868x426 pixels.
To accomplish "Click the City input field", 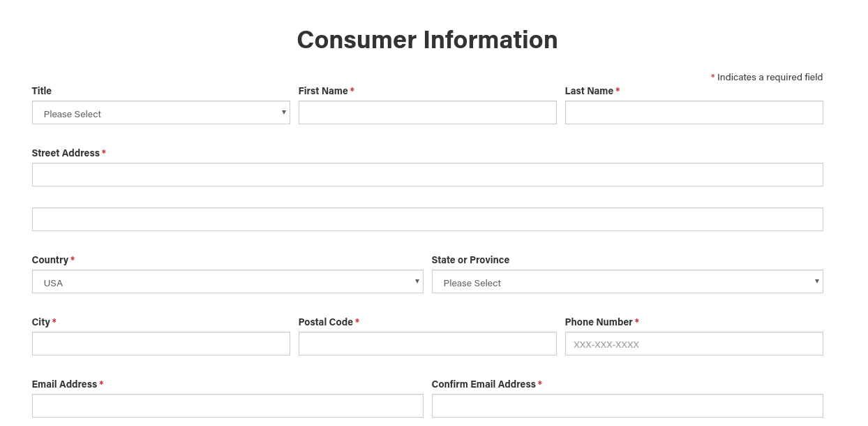I will click(x=160, y=344).
